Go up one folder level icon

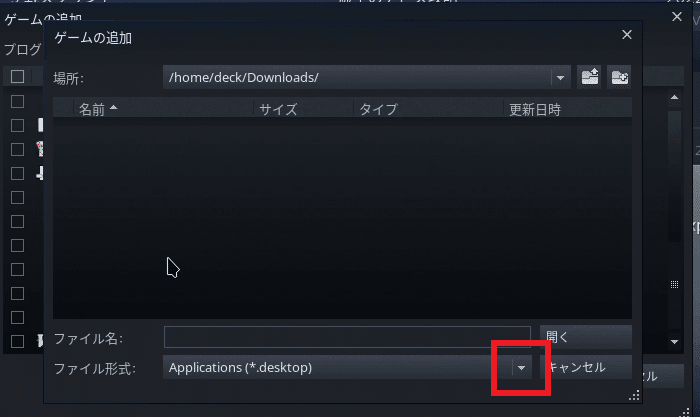589,77
